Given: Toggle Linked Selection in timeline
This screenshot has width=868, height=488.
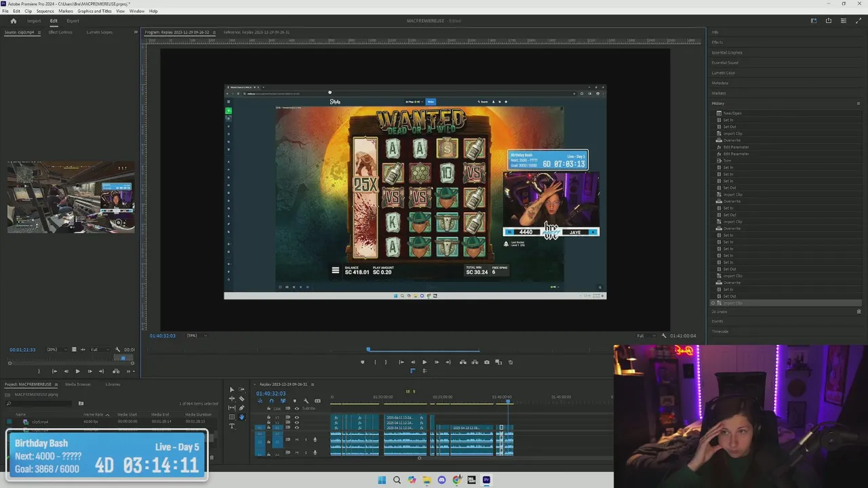Looking at the screenshot, I should [x=283, y=401].
